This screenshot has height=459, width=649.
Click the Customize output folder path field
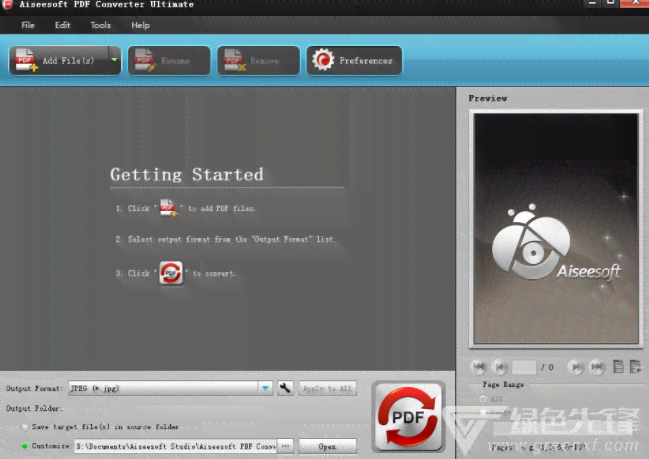175,446
